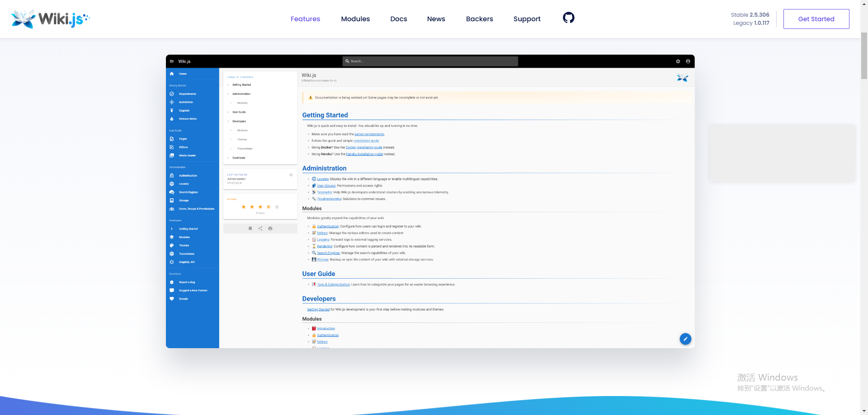Click the Administration page heading
Viewport: 868px width, 415px height.
click(324, 168)
